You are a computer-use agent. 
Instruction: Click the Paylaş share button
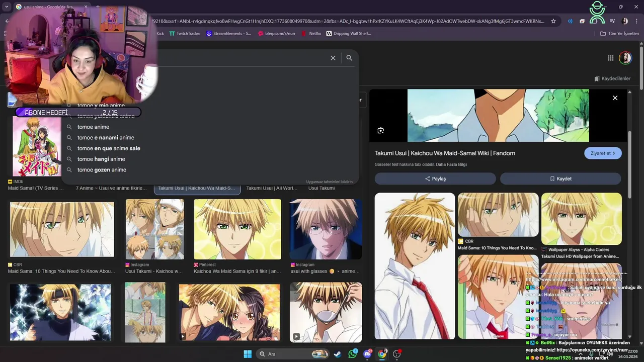[435, 178]
